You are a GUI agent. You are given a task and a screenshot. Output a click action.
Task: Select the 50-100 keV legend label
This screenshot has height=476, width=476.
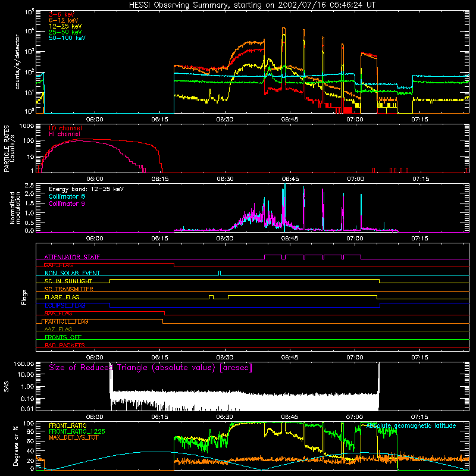coord(67,38)
